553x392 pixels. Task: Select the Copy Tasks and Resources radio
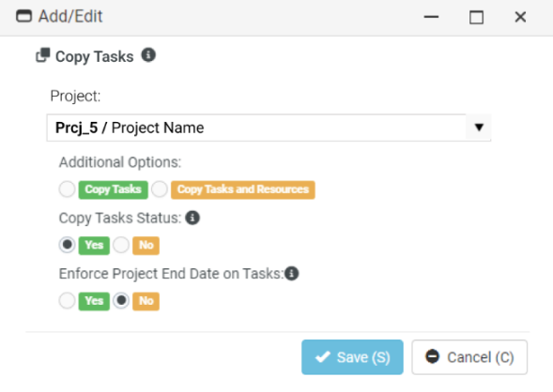[x=160, y=189]
